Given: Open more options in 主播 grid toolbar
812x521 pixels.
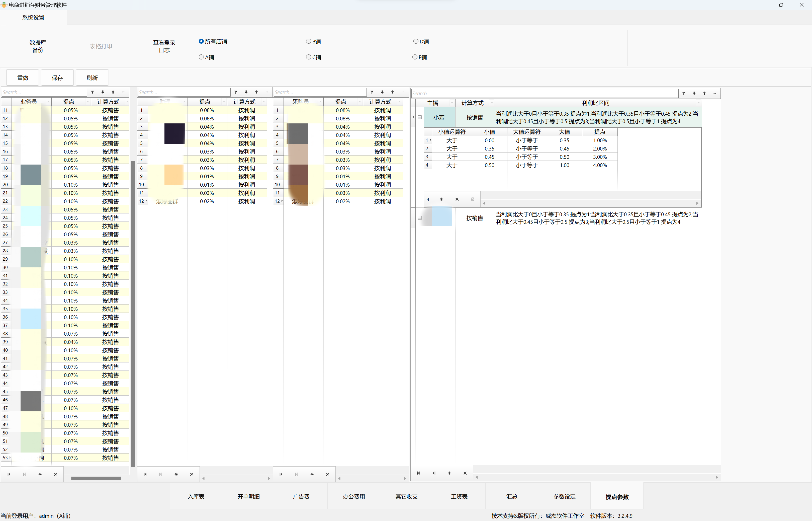Looking at the screenshot, I should 715,93.
